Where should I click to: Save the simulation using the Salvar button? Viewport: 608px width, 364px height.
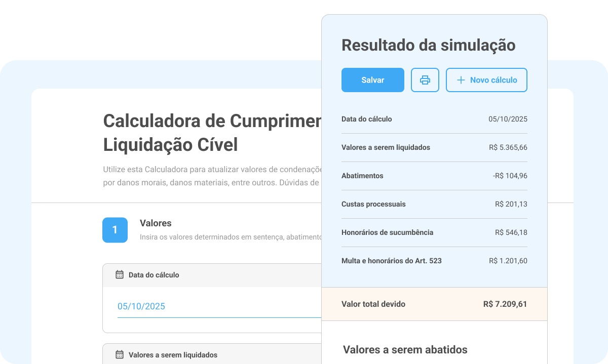click(372, 79)
